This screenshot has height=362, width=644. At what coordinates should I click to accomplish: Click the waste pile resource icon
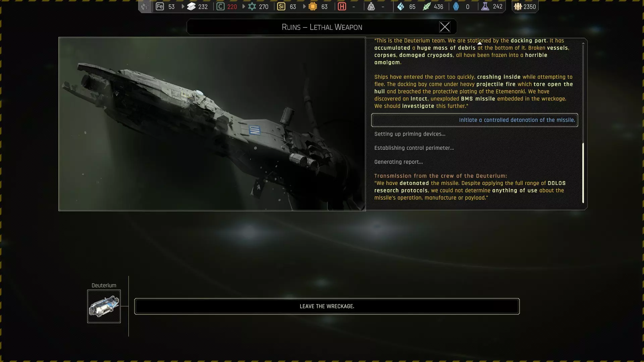[x=371, y=6]
